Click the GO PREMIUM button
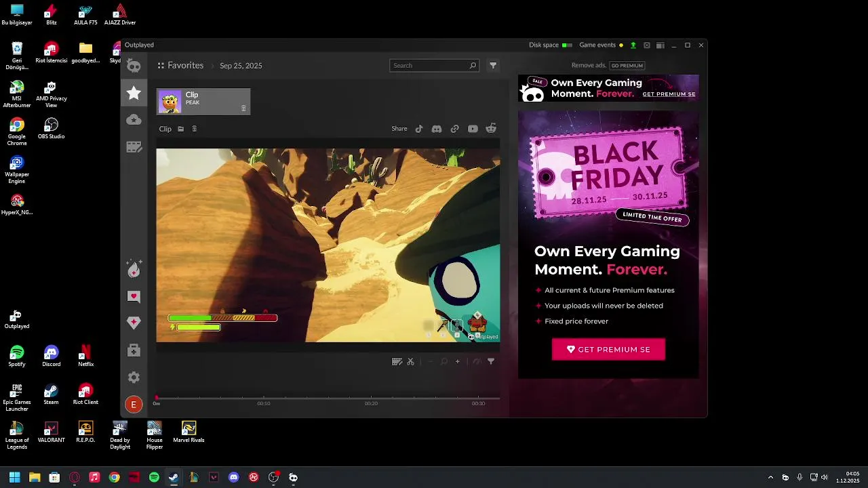Viewport: 868px width, 488px height. (x=627, y=66)
